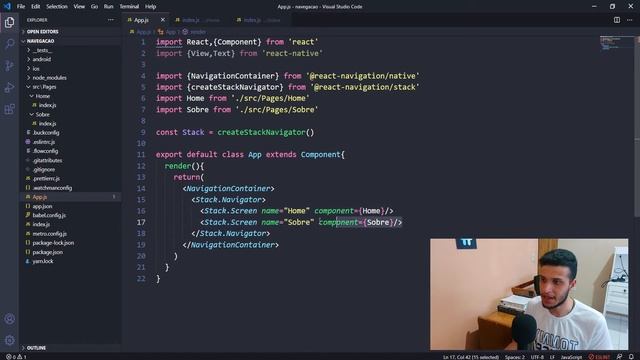Open errors and warnings status indicator
Image resolution: width=640 pixels, height=360 pixels.
click(x=16, y=357)
